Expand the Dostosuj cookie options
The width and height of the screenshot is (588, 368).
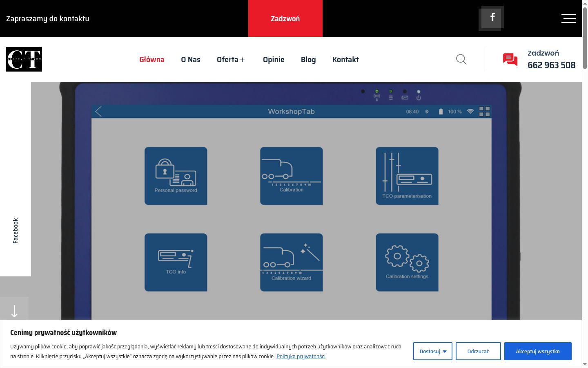[x=433, y=351]
